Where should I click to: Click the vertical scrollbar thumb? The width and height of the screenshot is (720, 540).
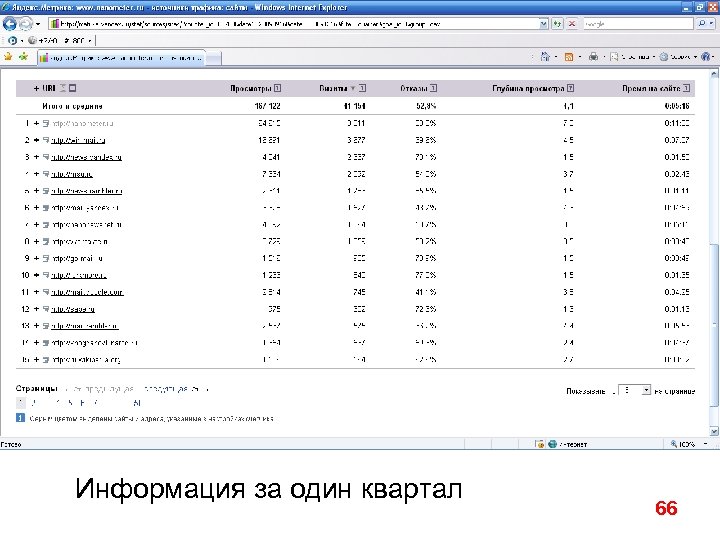click(x=714, y=325)
